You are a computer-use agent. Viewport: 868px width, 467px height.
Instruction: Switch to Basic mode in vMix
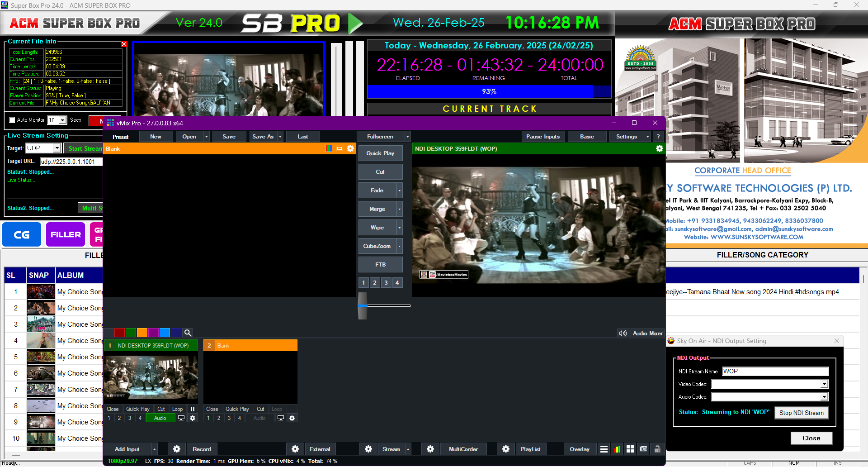pyautogui.click(x=587, y=137)
